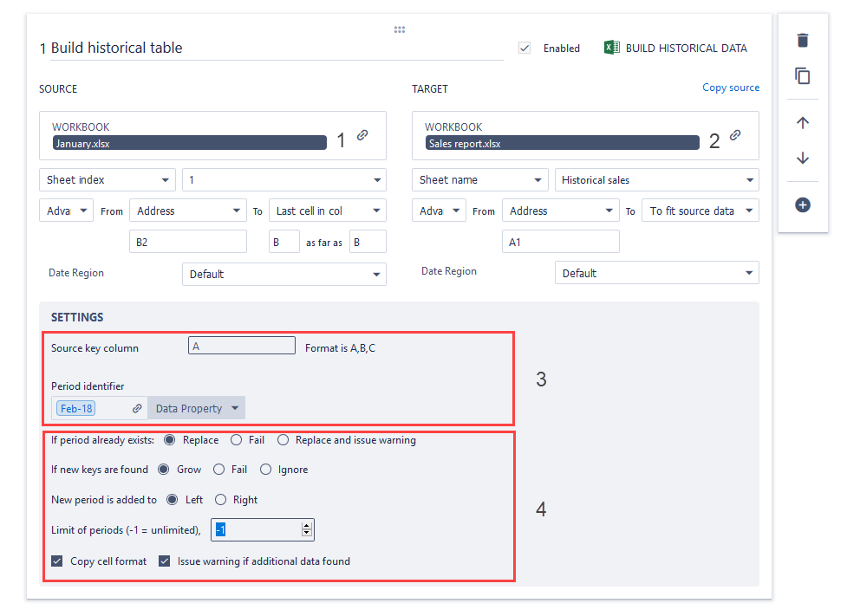Move step up with arrow icon

[x=803, y=123]
